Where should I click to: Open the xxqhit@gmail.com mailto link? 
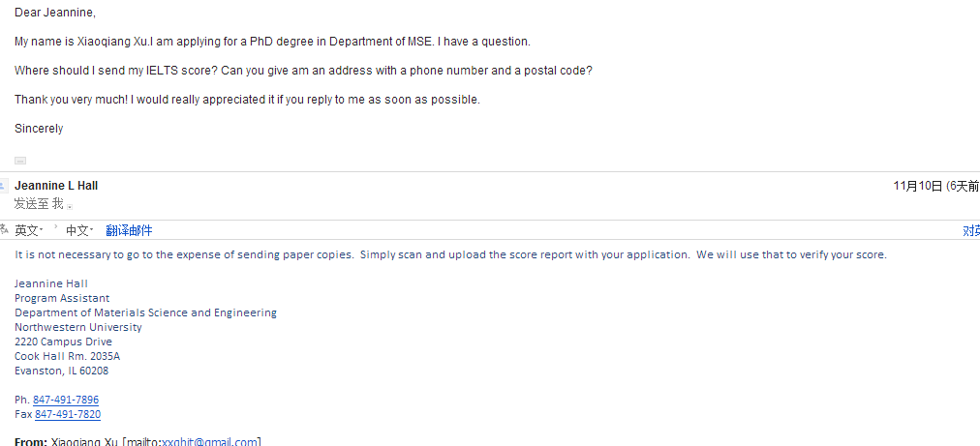[210, 442]
